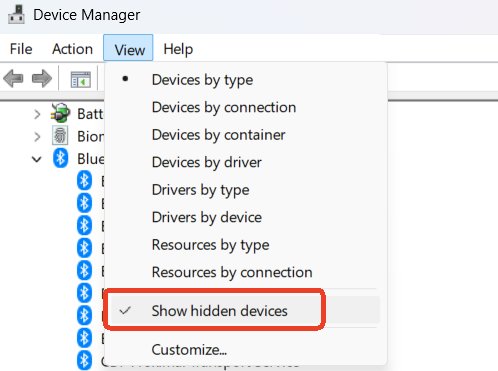
Task: Open the Action menu
Action: pos(72,49)
